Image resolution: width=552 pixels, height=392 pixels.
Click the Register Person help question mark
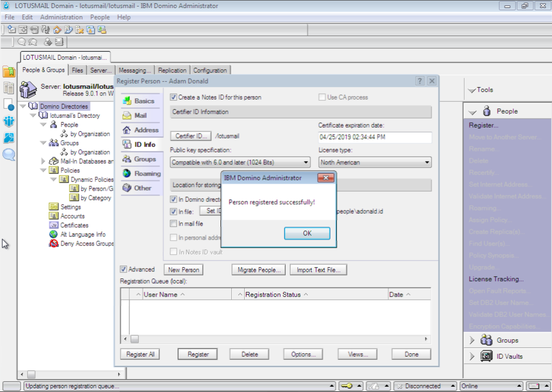pyautogui.click(x=420, y=81)
